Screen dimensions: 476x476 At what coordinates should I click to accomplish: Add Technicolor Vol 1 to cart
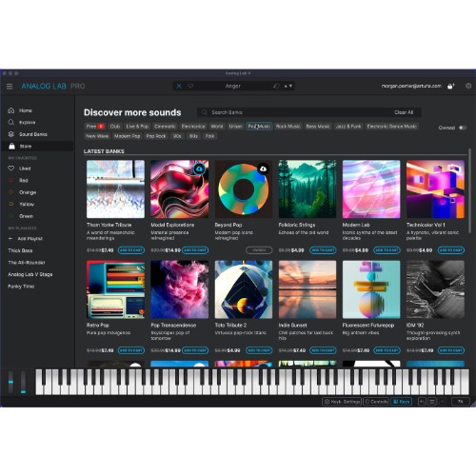click(451, 250)
